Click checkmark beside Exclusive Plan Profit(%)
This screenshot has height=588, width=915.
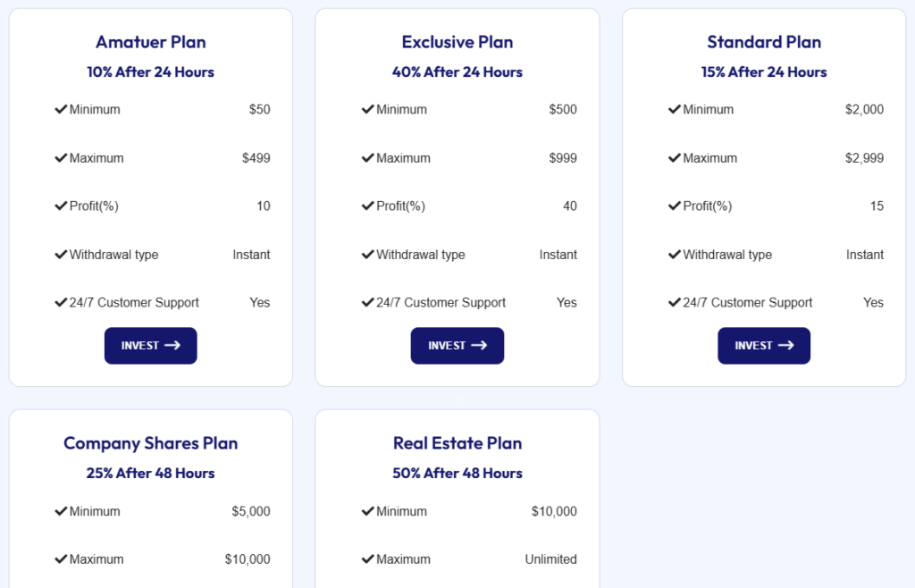367,206
